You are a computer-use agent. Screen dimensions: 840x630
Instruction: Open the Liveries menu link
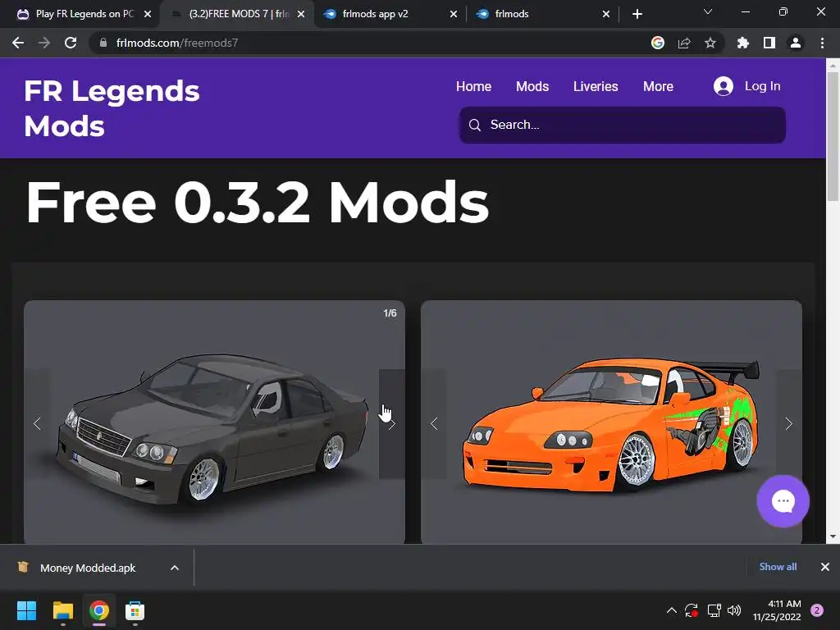pos(596,86)
